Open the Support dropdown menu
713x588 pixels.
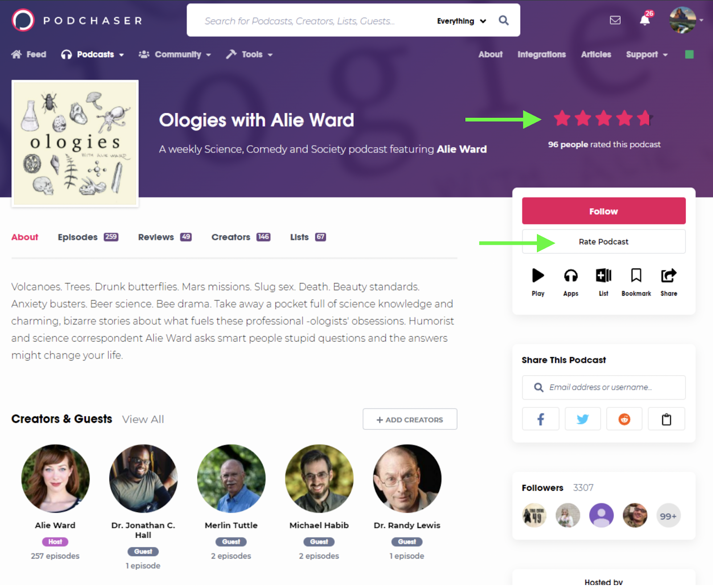point(647,54)
